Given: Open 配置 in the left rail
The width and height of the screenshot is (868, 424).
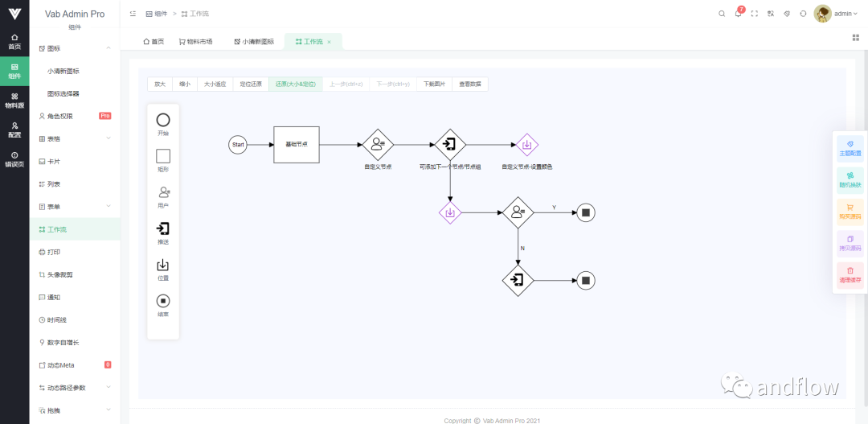Looking at the screenshot, I should pyautogui.click(x=14, y=130).
